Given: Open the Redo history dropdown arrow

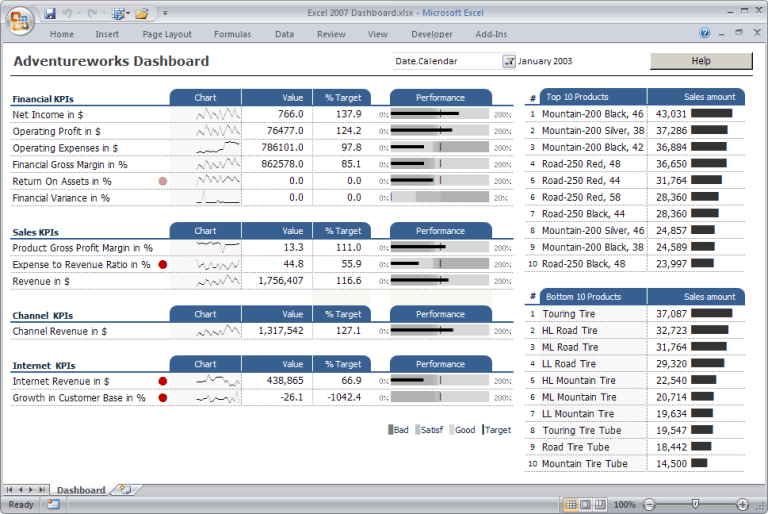Looking at the screenshot, I should (x=104, y=13).
